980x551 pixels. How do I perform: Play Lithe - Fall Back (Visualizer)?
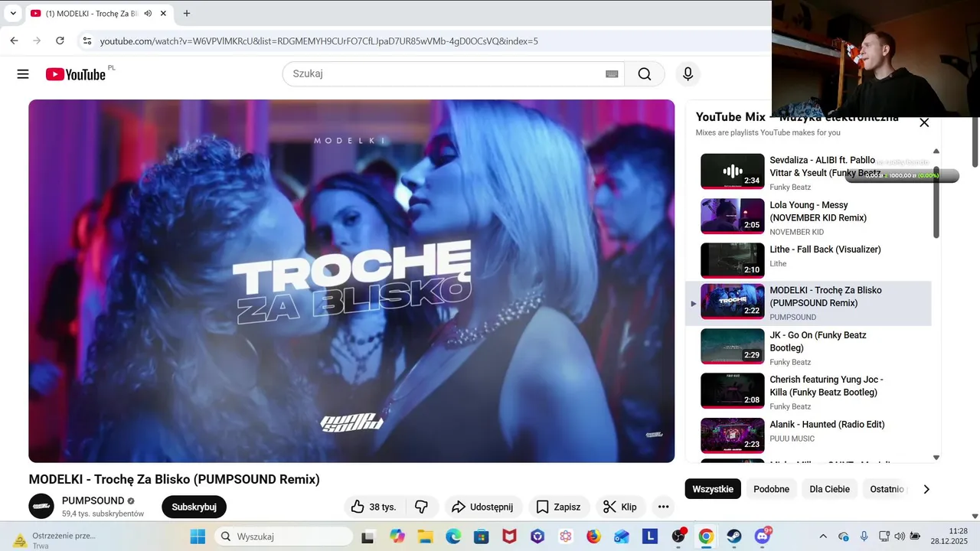click(808, 260)
